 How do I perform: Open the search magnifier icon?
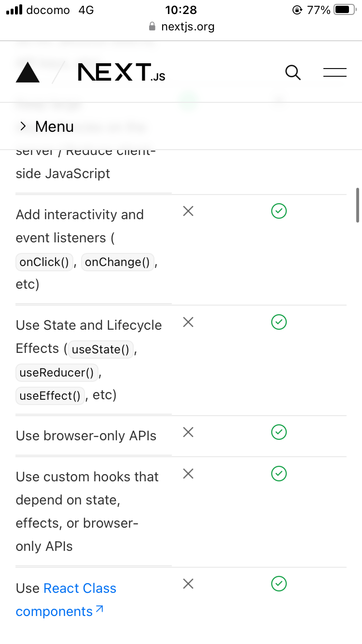pos(293,72)
